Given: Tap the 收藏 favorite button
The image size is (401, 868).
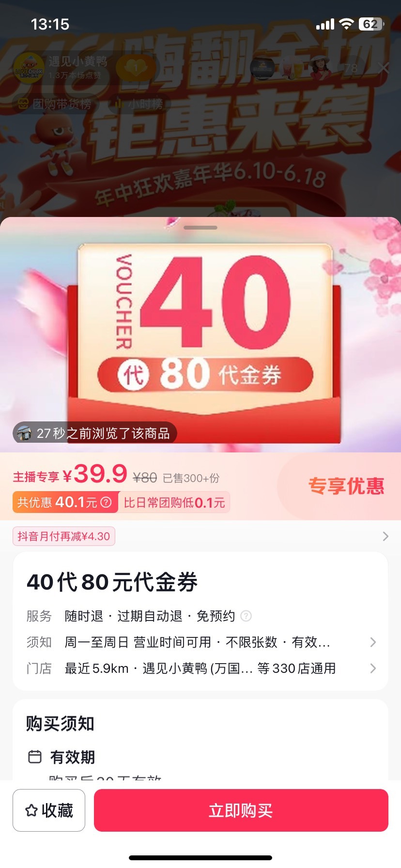Looking at the screenshot, I should [49, 810].
